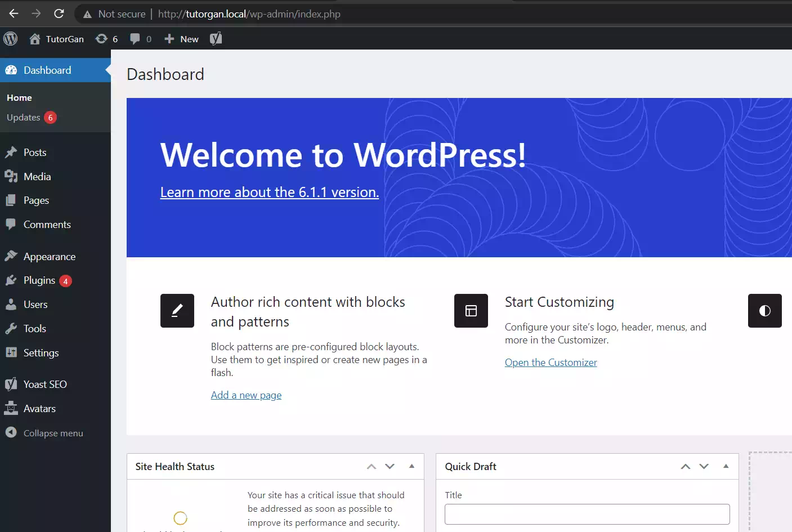Move Site Health Status widget up
Image resolution: width=792 pixels, height=532 pixels.
coord(372,467)
